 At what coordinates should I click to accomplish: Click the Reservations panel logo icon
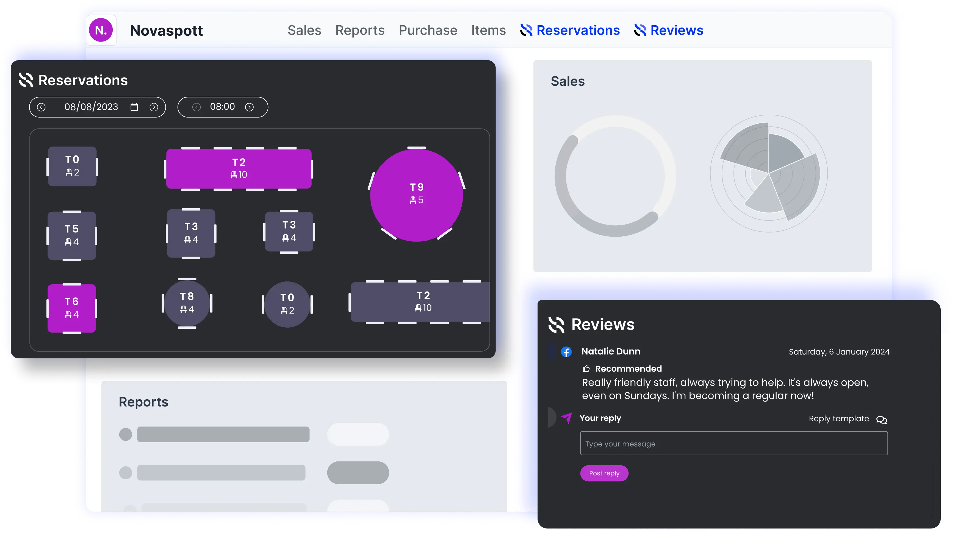point(26,80)
